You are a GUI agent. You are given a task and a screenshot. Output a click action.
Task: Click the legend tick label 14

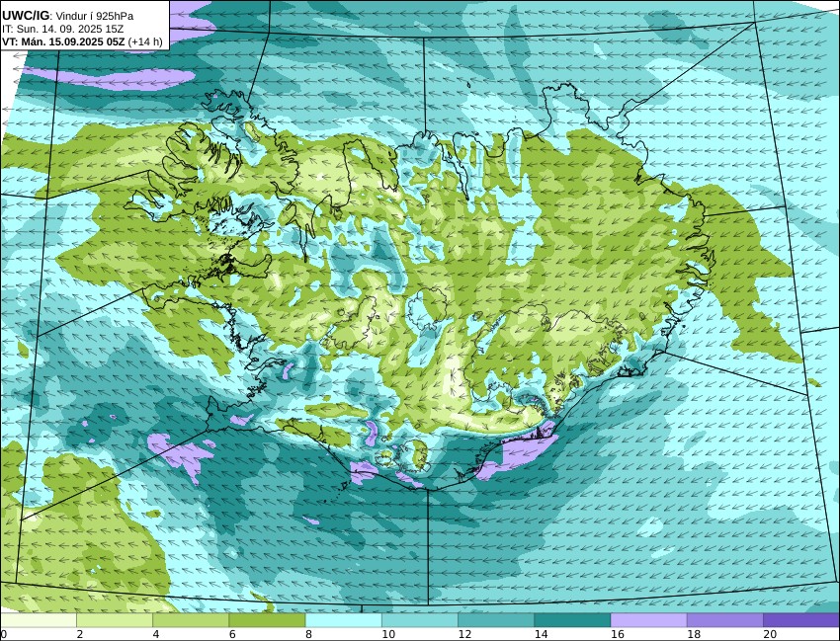tap(541, 634)
